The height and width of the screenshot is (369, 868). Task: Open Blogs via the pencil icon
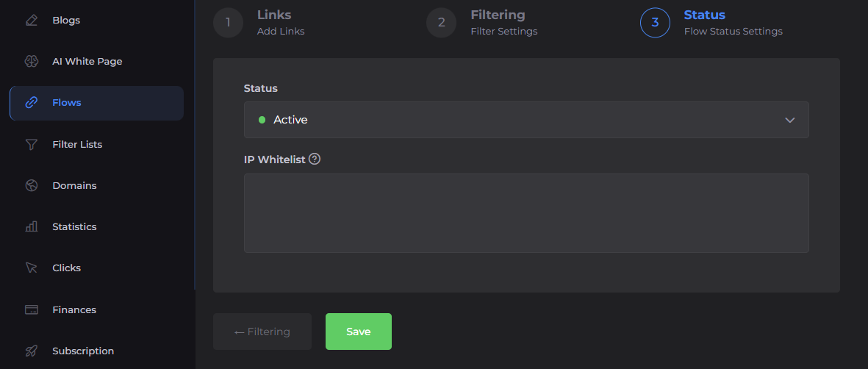point(31,21)
